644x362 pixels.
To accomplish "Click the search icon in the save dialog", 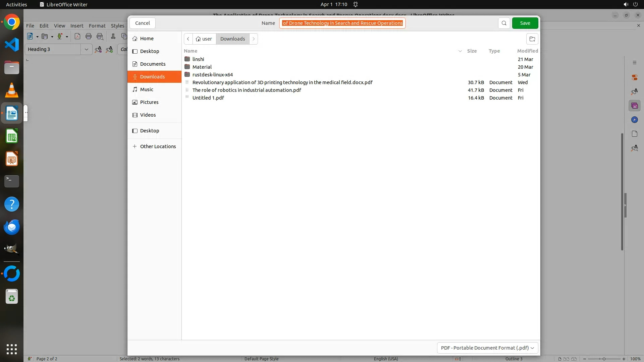I will [504, 23].
